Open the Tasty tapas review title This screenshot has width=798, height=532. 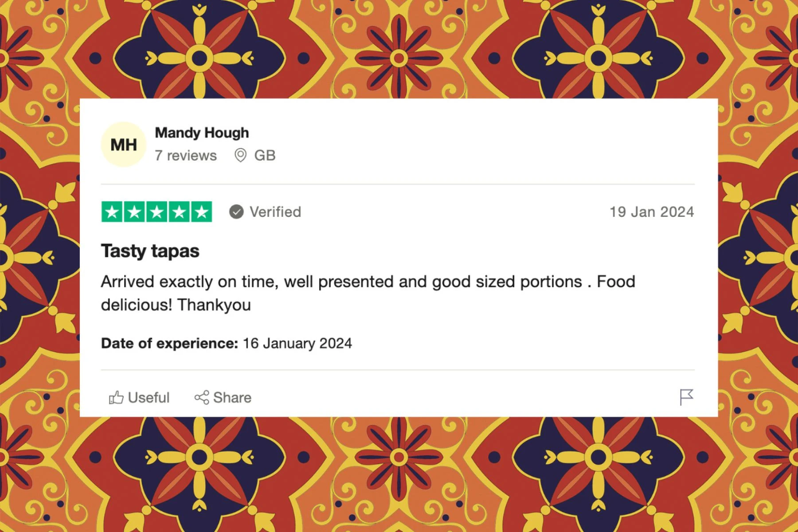[150, 251]
